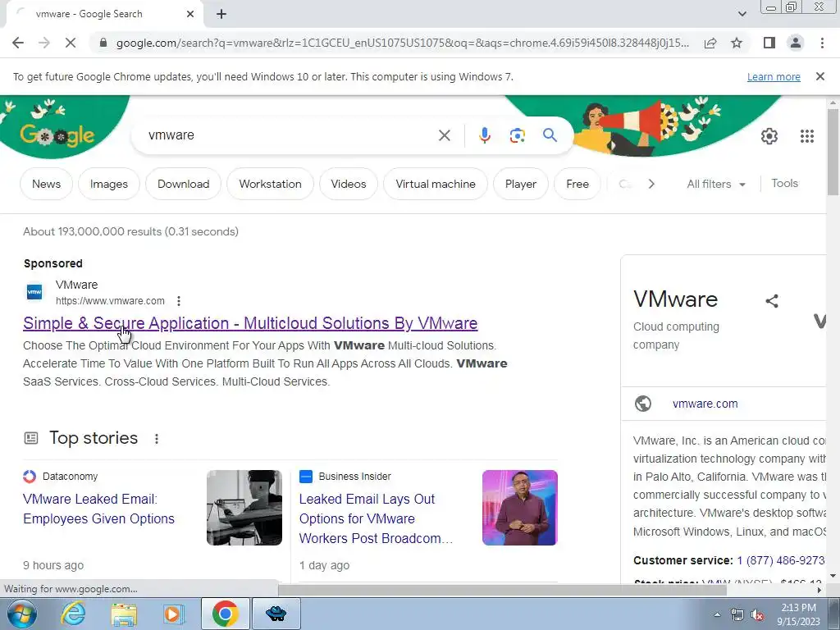The image size is (840, 630).
Task: Open tab search dropdown arrow
Action: 742,14
